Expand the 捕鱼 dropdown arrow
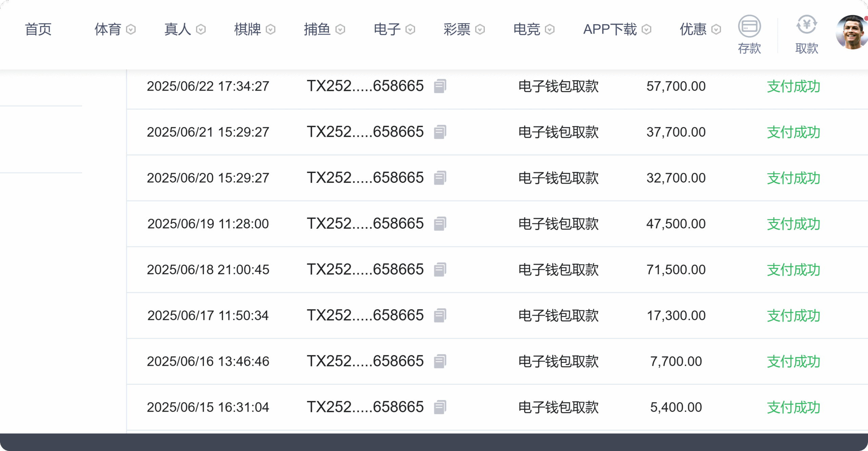This screenshot has width=868, height=451. tap(340, 30)
